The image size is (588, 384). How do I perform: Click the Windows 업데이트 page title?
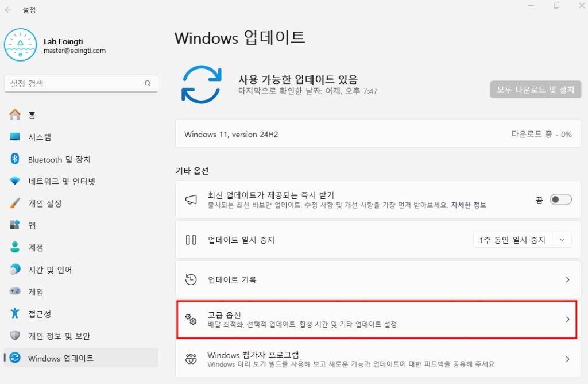pyautogui.click(x=239, y=37)
